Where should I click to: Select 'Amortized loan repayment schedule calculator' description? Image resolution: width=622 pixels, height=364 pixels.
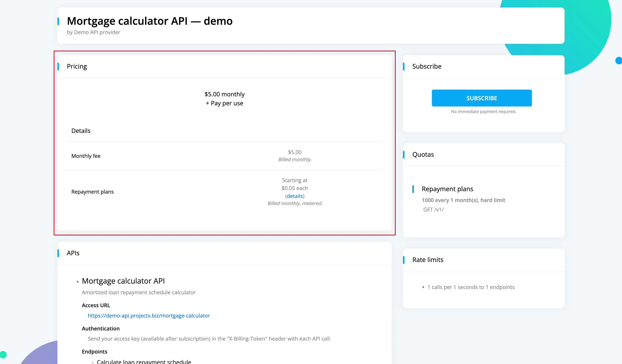139,293
